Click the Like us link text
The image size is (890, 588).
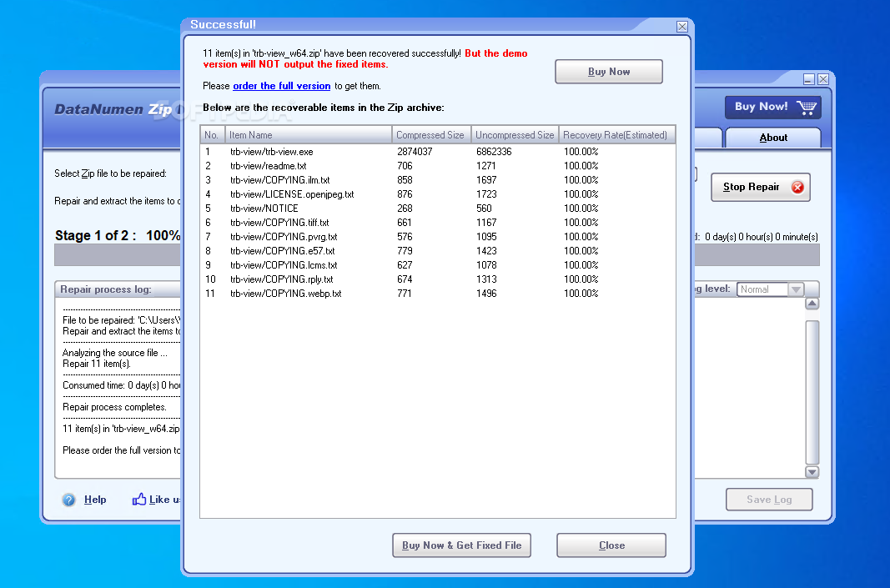click(164, 500)
